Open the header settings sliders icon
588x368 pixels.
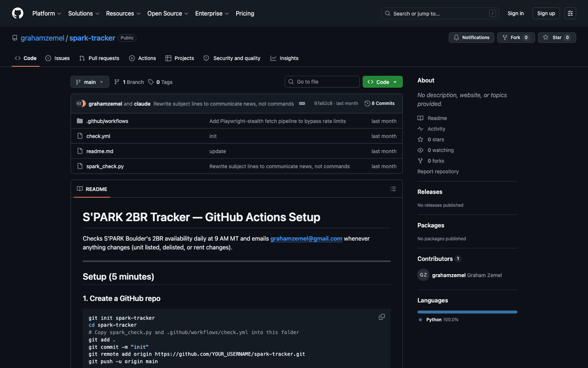(x=570, y=13)
